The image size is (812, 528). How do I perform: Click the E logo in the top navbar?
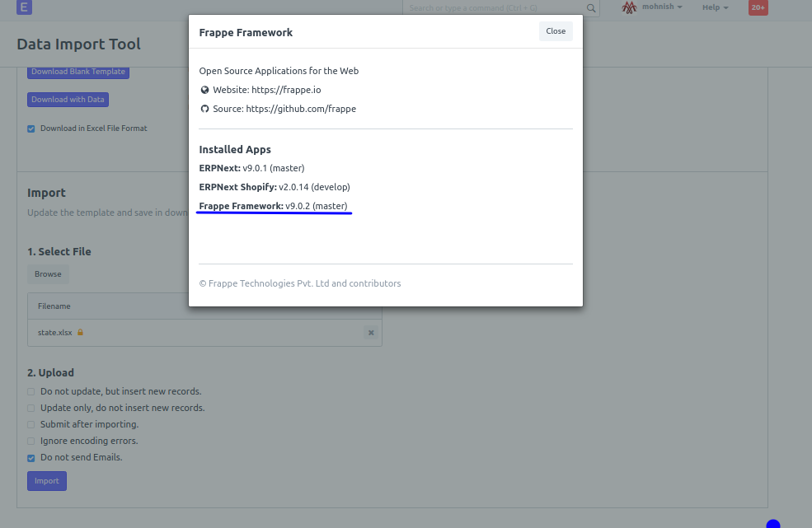pyautogui.click(x=24, y=8)
